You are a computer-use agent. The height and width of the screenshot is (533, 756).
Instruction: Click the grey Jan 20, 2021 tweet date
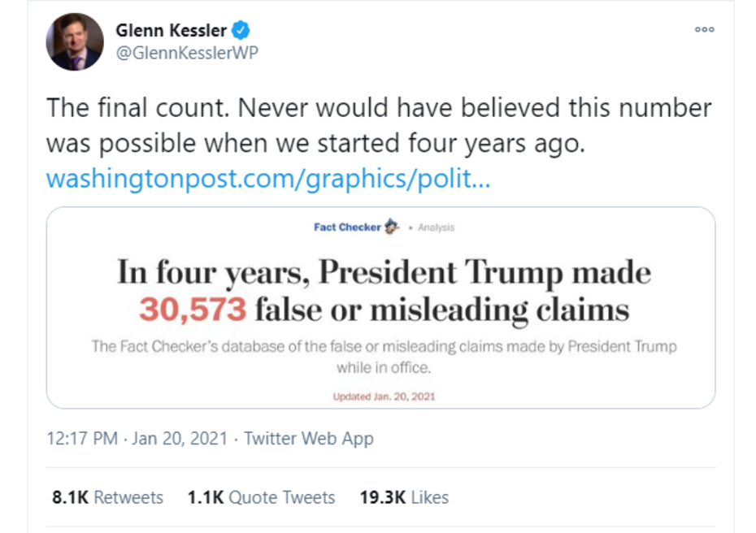[x=180, y=439]
